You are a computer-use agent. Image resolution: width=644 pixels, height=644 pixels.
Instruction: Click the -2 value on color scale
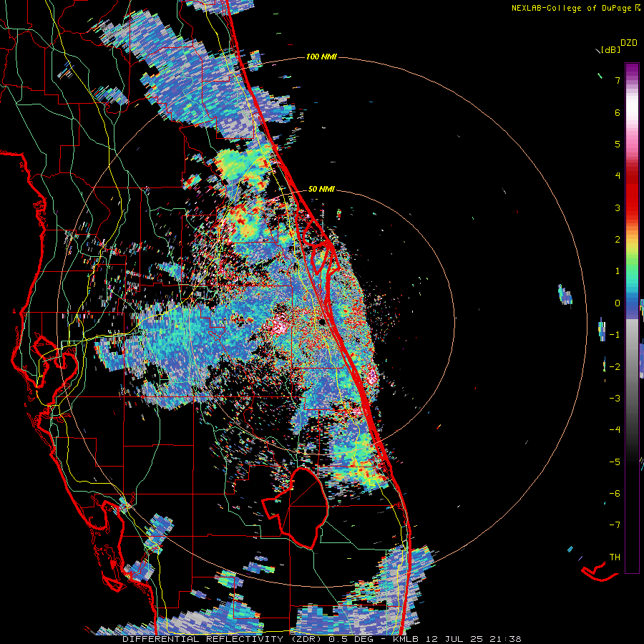(615, 366)
